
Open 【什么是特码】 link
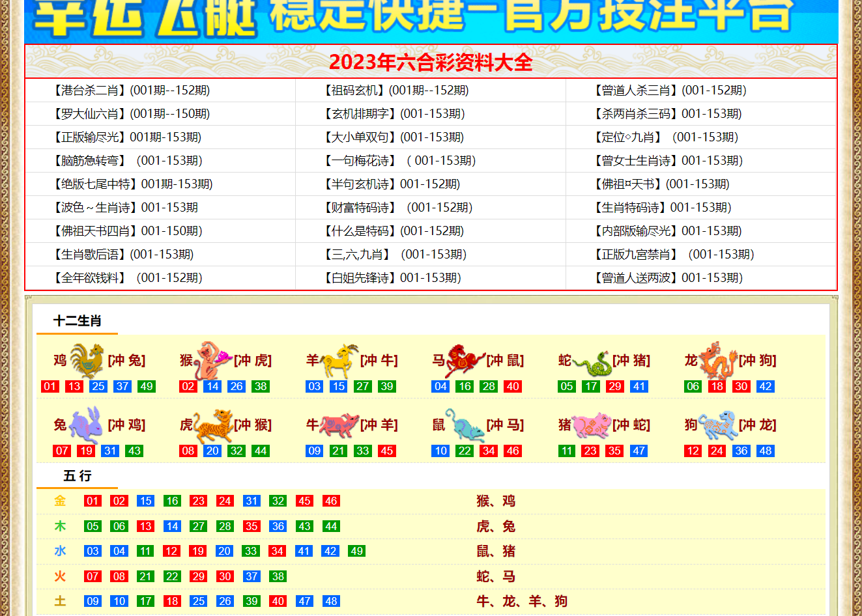coord(392,231)
